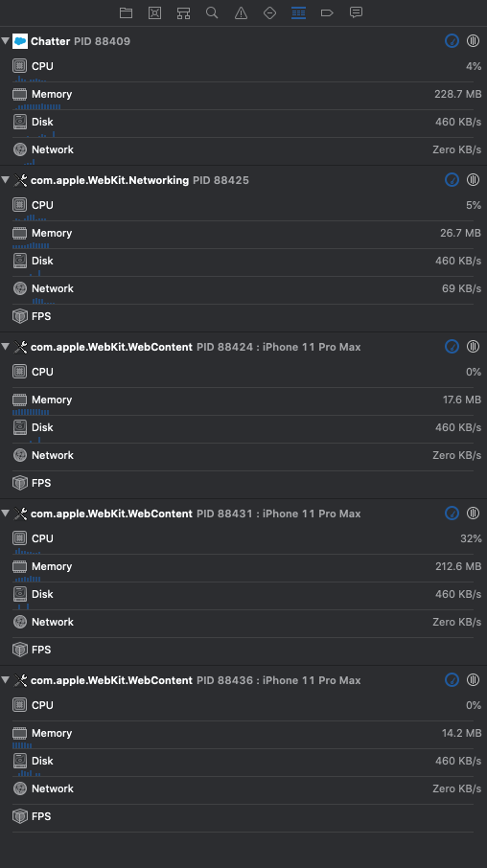Collapse the com.apple.WebKit.Networking process group
This screenshot has height=868, width=487.
tap(6, 180)
